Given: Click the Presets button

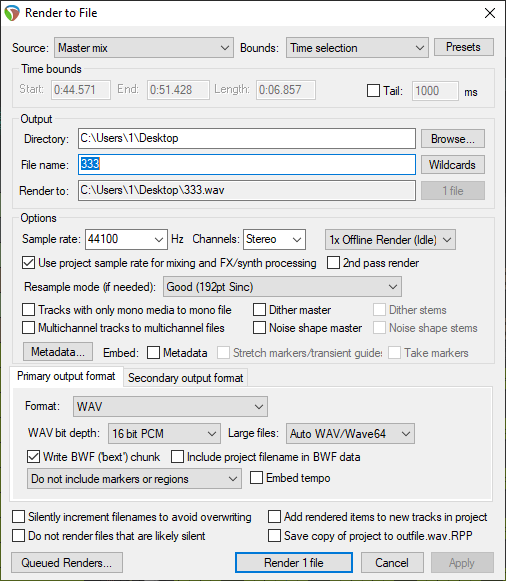Looking at the screenshot, I should point(463,47).
